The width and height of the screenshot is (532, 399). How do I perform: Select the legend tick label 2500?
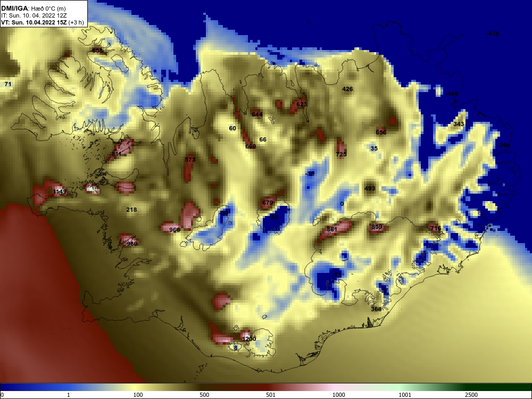471,395
